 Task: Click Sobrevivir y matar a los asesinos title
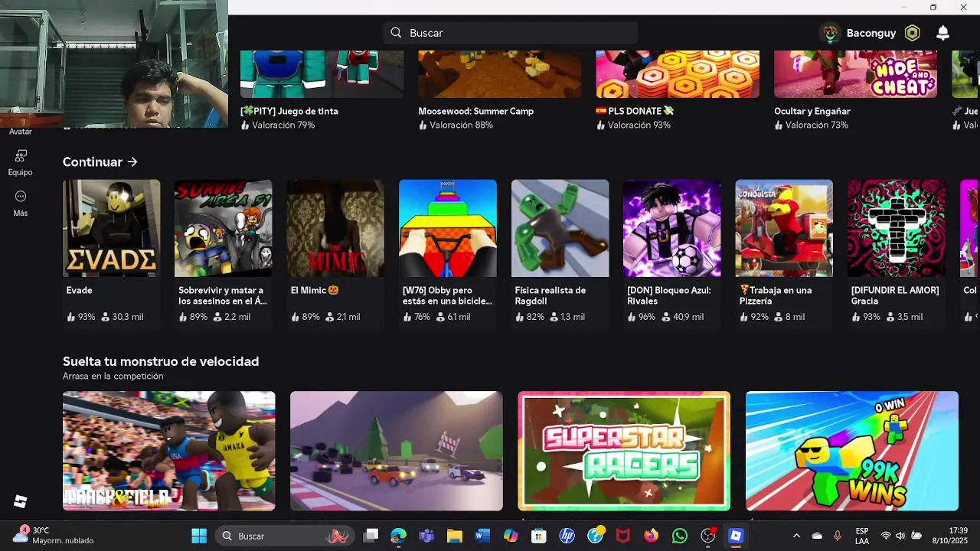point(223,295)
